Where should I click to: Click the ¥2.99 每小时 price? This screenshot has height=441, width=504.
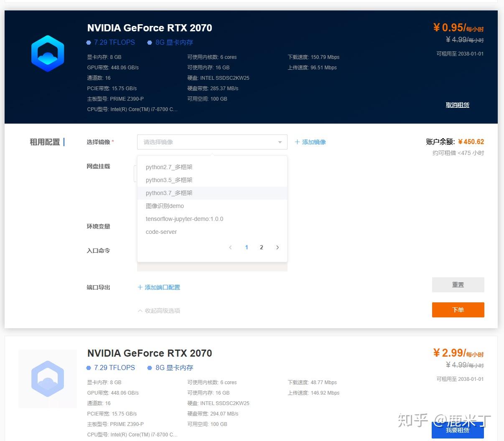click(x=458, y=353)
